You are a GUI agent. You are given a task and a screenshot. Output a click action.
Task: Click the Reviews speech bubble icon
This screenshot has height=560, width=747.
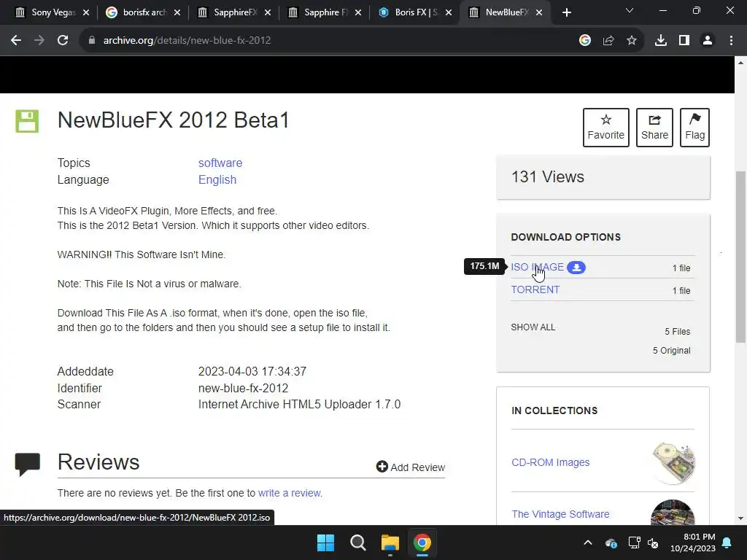[x=28, y=464]
